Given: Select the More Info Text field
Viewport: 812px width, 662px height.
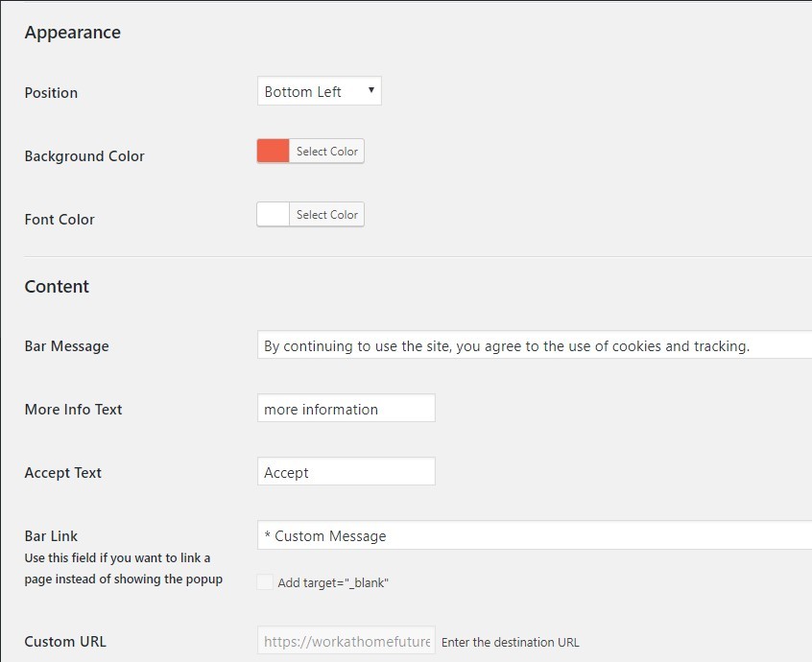Looking at the screenshot, I should (346, 408).
